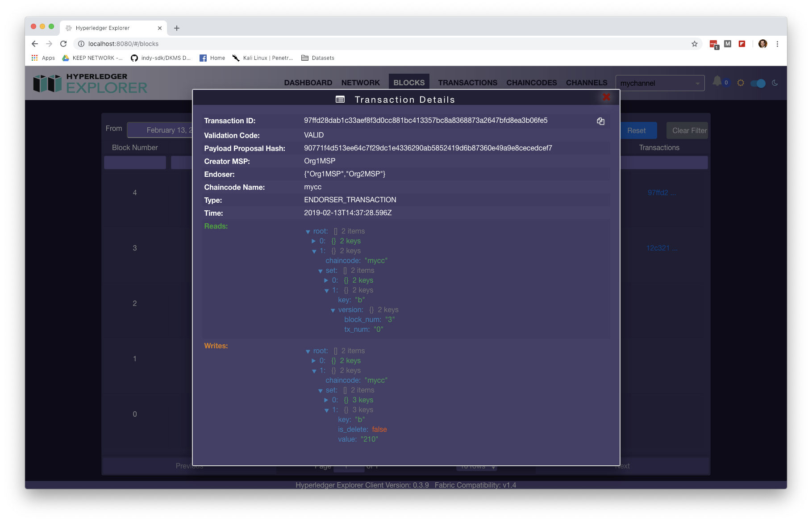Switch to the TRANSACTIONS tab
Image resolution: width=812 pixels, height=522 pixels.
(x=467, y=83)
